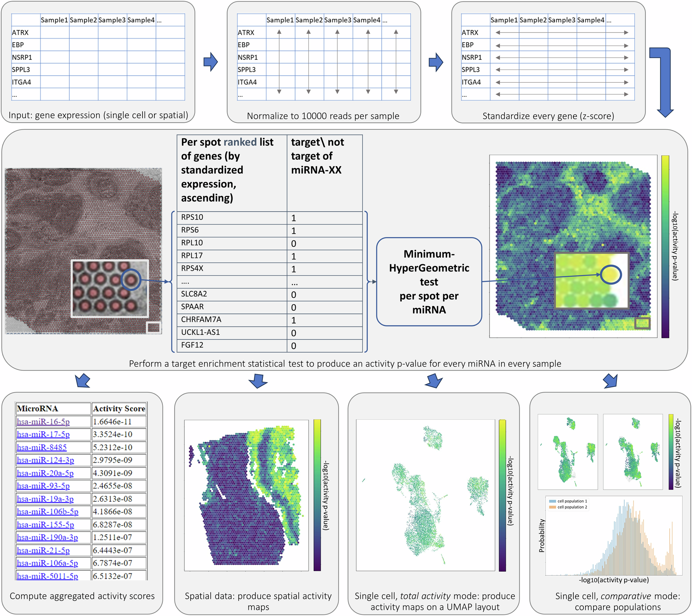Click 'Standardize every gene (z-score)' caption

coord(548,116)
